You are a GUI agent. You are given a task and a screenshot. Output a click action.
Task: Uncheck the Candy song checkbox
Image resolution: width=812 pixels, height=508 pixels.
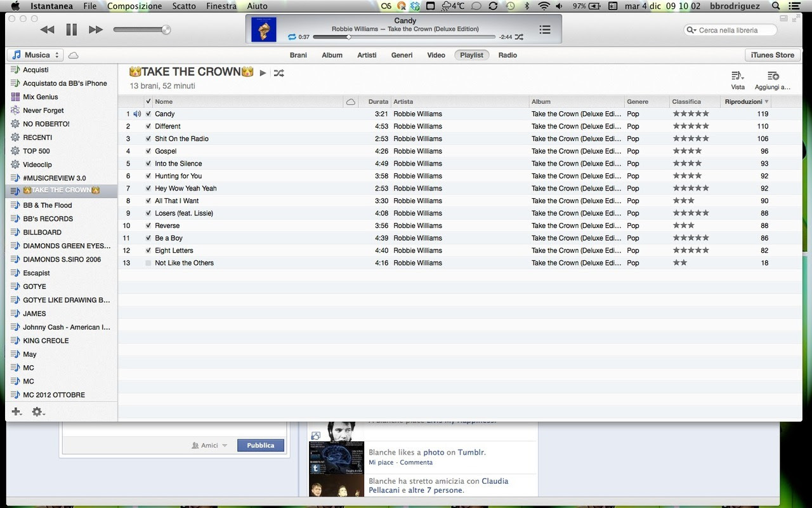point(148,114)
